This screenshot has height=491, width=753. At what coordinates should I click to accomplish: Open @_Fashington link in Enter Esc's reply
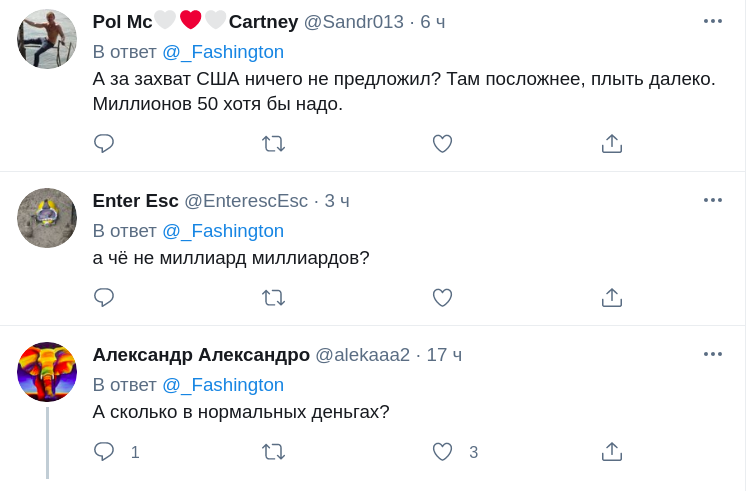point(223,231)
